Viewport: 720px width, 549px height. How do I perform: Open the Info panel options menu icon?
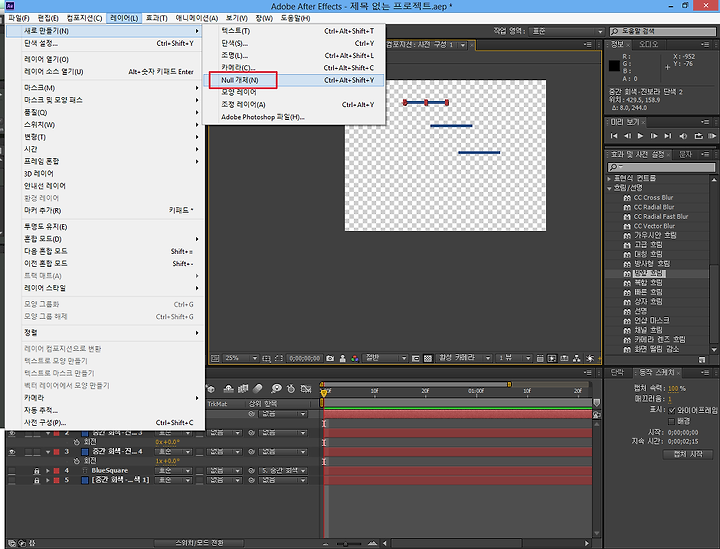point(706,44)
